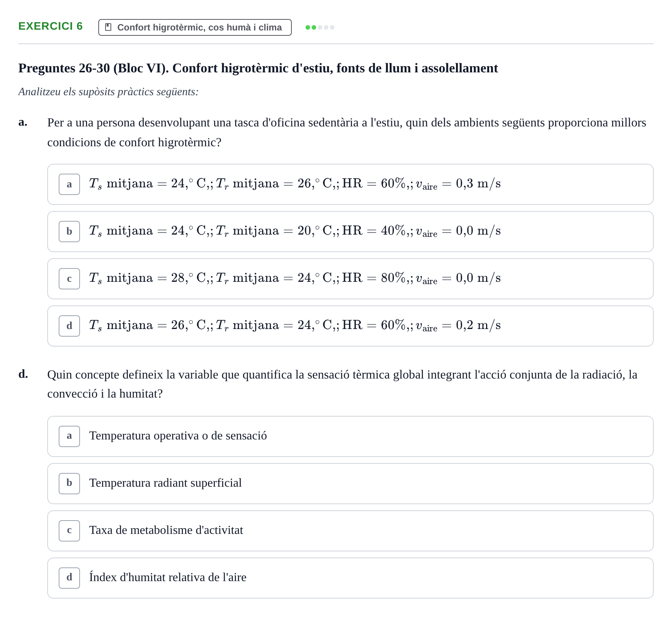Click the bookmark icon in the topic tag
Image resolution: width=672 pixels, height=623 pixels.
(x=108, y=27)
